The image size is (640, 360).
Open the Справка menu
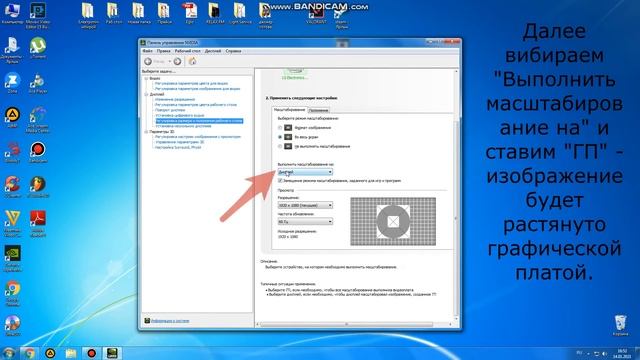coord(233,51)
